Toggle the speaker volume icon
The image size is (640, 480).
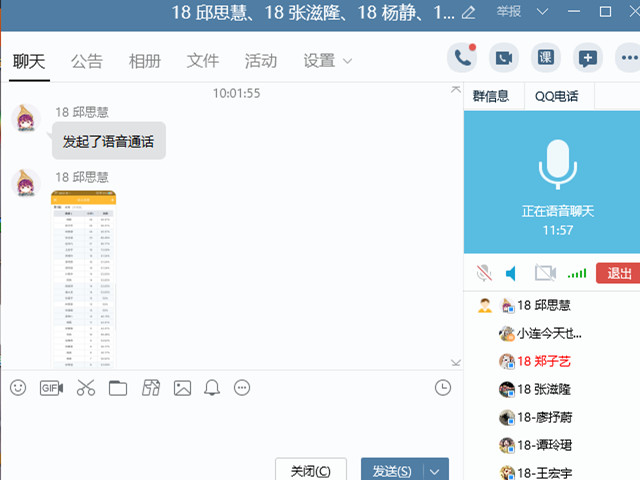(511, 273)
